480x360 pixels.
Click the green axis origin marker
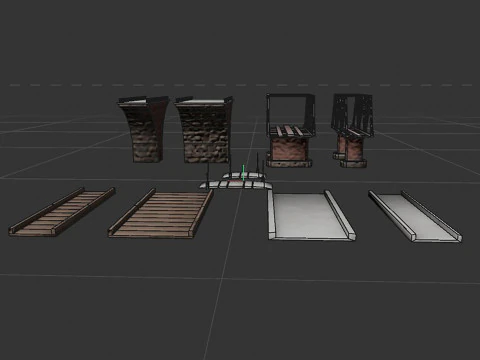point(244,173)
